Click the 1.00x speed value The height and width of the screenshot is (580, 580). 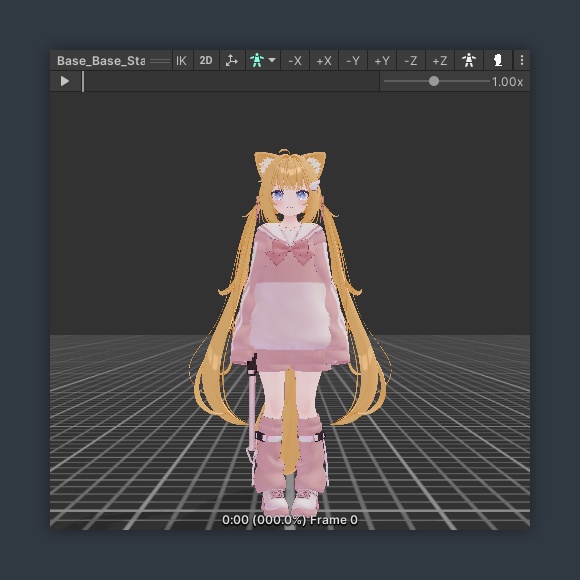tap(507, 82)
